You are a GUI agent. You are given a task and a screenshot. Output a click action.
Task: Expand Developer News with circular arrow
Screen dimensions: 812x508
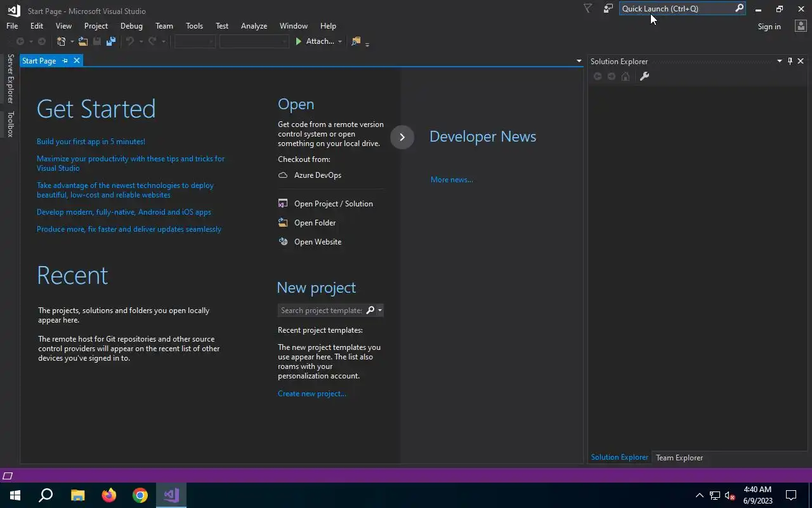coord(402,137)
